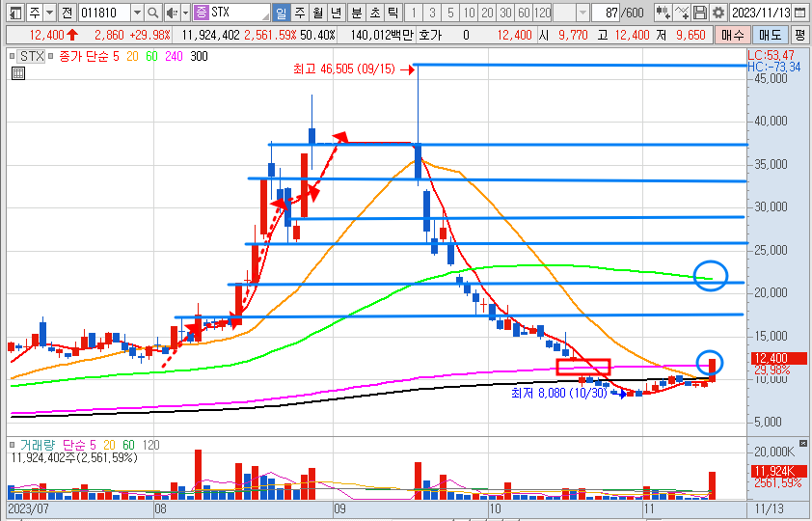This screenshot has height=521, width=812.
Task: Select the 3 interval button
Action: pyautogui.click(x=432, y=13)
